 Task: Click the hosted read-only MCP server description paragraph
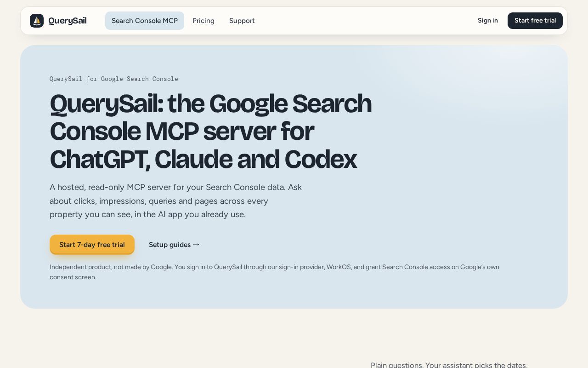[176, 201]
